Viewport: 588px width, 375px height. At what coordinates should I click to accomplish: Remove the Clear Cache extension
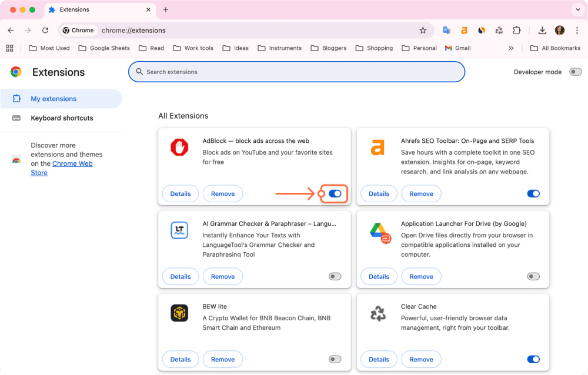pos(421,359)
